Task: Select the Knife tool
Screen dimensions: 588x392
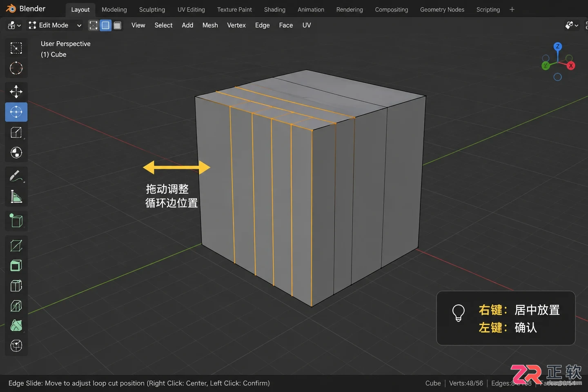Action: [x=16, y=326]
